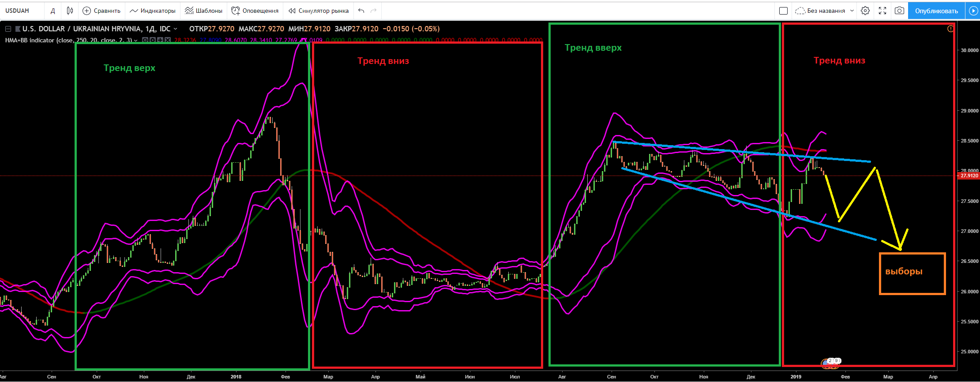The height and width of the screenshot is (382, 980).
Task: Click the 25.5000 price axis label
Action: tap(969, 322)
